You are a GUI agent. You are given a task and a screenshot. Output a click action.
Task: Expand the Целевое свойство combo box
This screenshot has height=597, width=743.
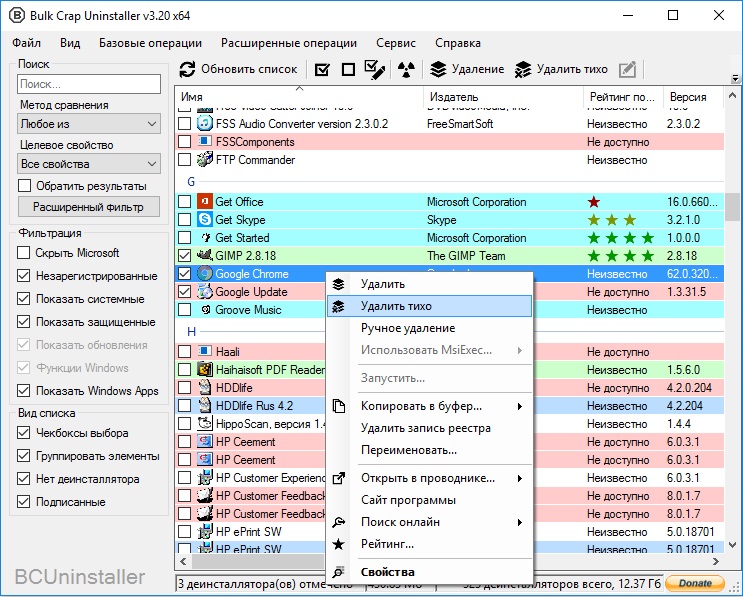tap(89, 164)
